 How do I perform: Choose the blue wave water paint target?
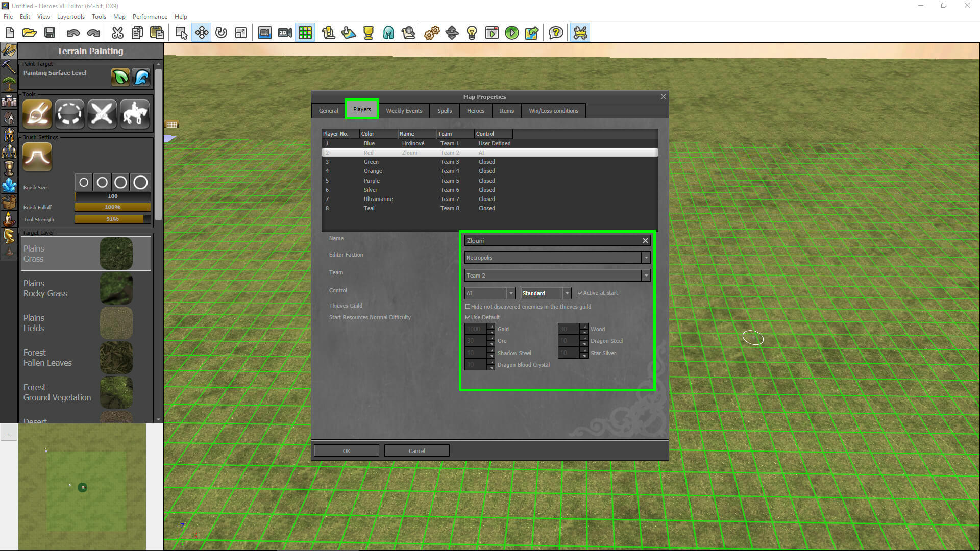click(141, 77)
